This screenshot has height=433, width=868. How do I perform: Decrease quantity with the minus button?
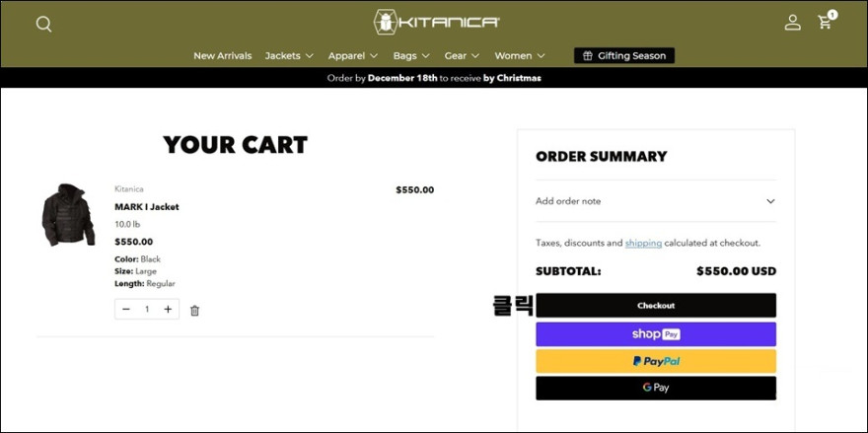coord(126,310)
